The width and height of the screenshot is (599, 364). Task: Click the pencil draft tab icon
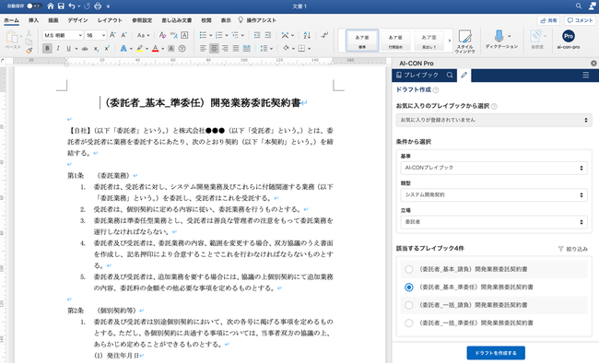coord(464,76)
